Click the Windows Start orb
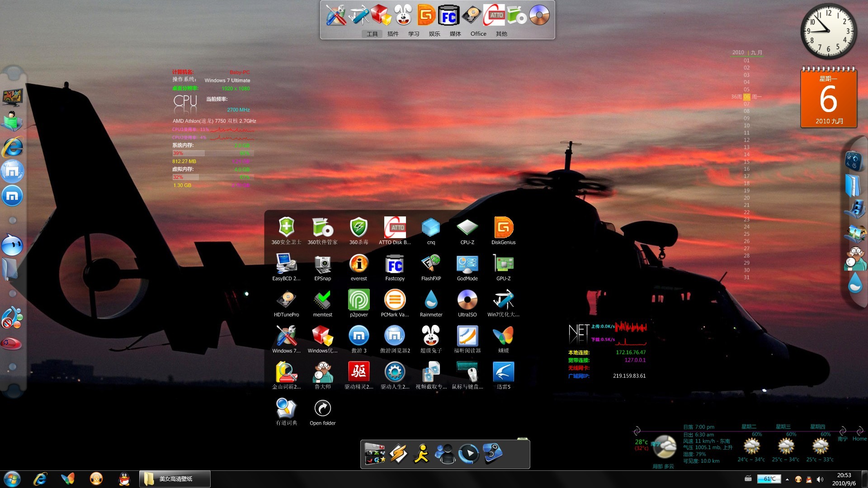The image size is (868, 488). (12, 479)
